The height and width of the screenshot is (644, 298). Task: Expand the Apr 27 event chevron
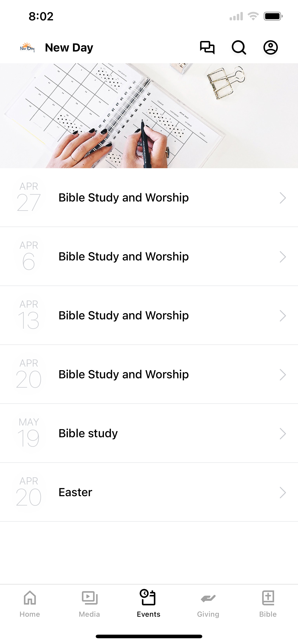point(283,198)
